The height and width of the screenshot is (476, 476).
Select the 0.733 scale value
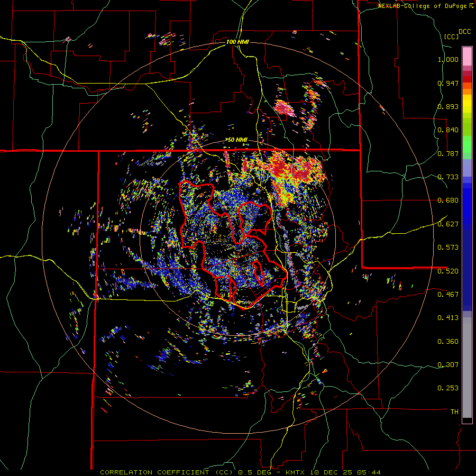tap(448, 177)
